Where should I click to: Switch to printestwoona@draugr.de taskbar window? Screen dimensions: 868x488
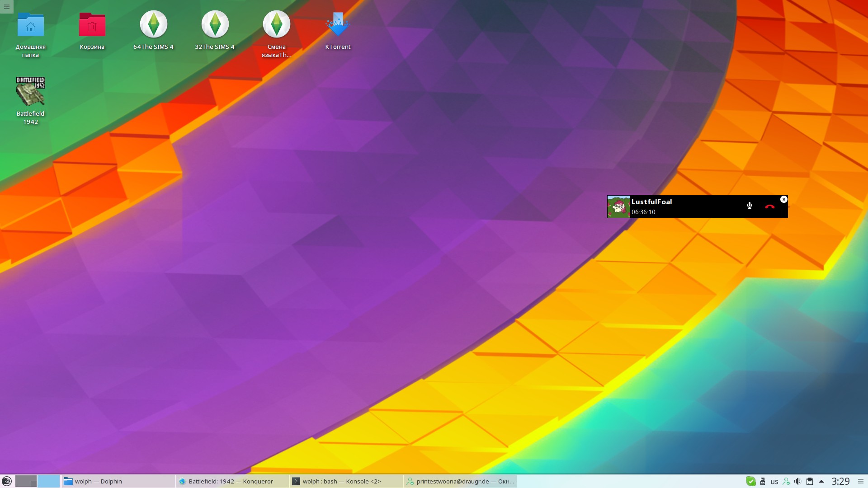click(x=460, y=481)
